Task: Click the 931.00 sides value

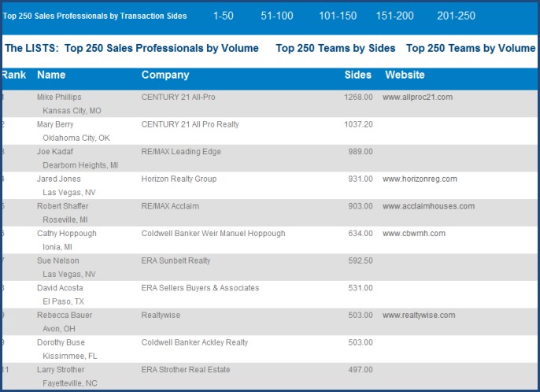Action: [361, 179]
